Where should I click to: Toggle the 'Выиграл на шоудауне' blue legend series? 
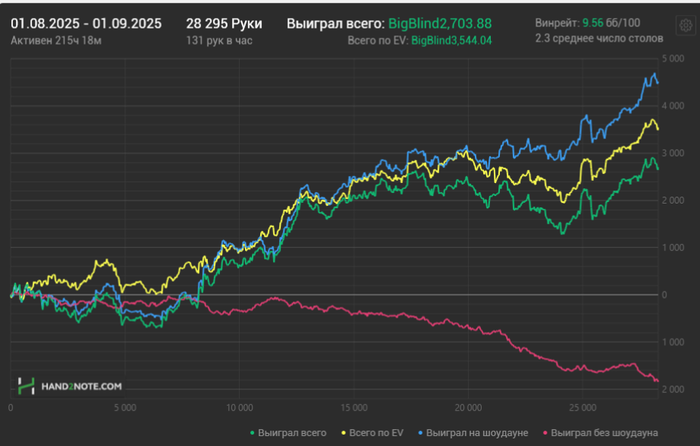click(x=473, y=433)
